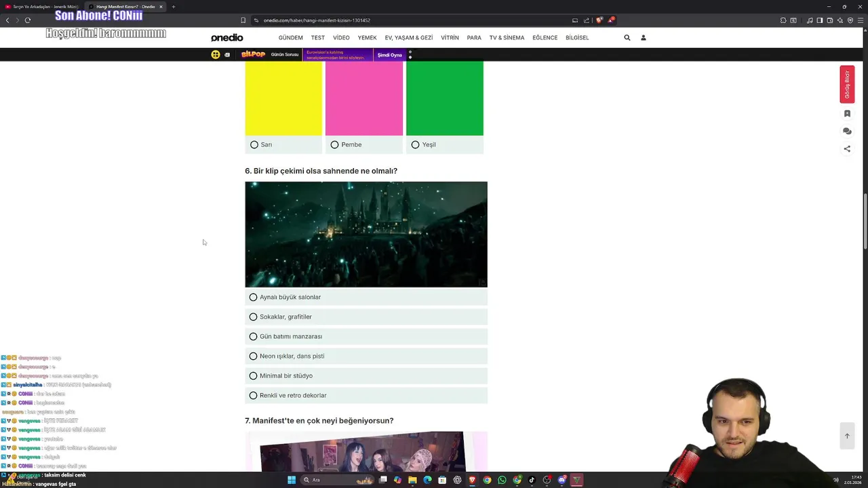This screenshot has width=868, height=488.
Task: Click the Brave Rewards triangle icon
Action: tap(610, 20)
